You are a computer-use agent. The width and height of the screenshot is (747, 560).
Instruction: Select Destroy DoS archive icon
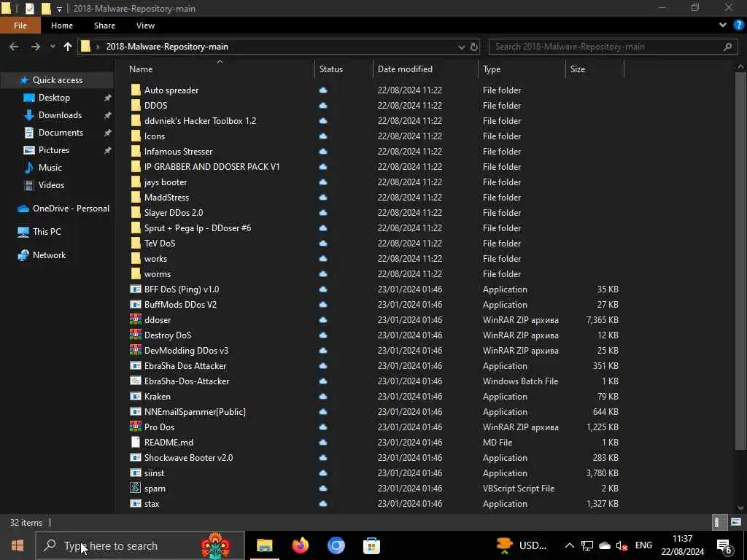coord(136,335)
